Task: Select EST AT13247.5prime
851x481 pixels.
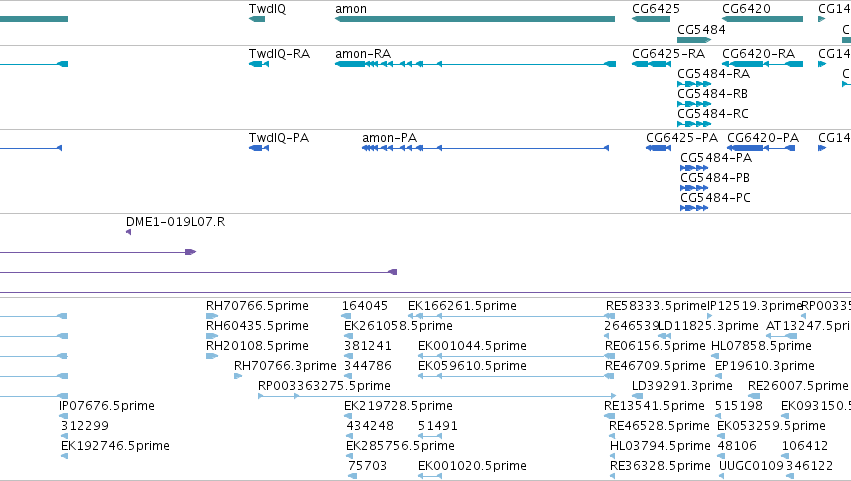Action: pyautogui.click(x=808, y=326)
